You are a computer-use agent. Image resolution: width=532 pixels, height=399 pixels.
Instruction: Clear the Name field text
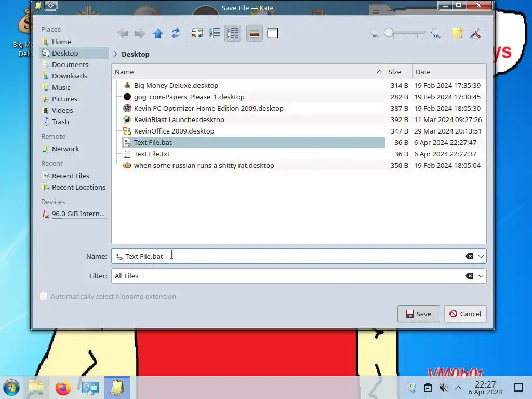tap(469, 256)
